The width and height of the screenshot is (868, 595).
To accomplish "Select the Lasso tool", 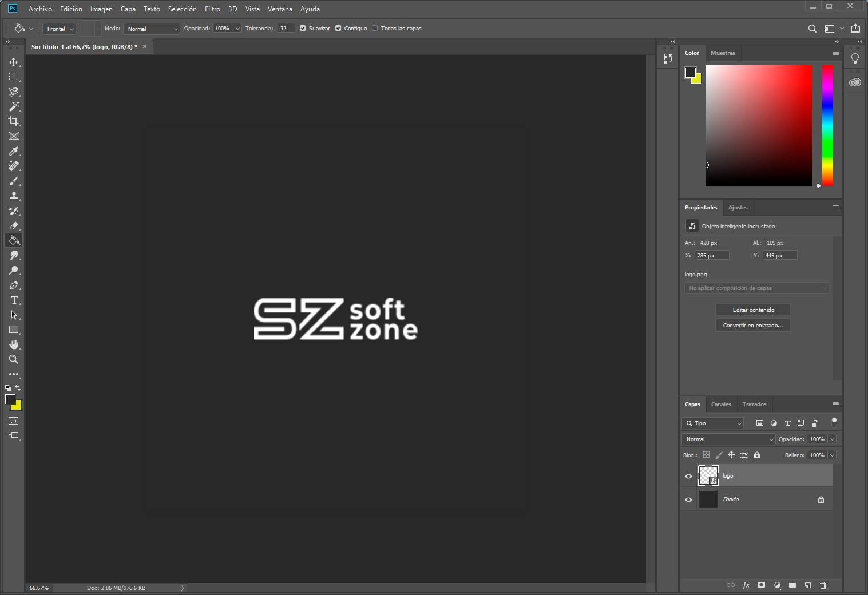I will [14, 92].
